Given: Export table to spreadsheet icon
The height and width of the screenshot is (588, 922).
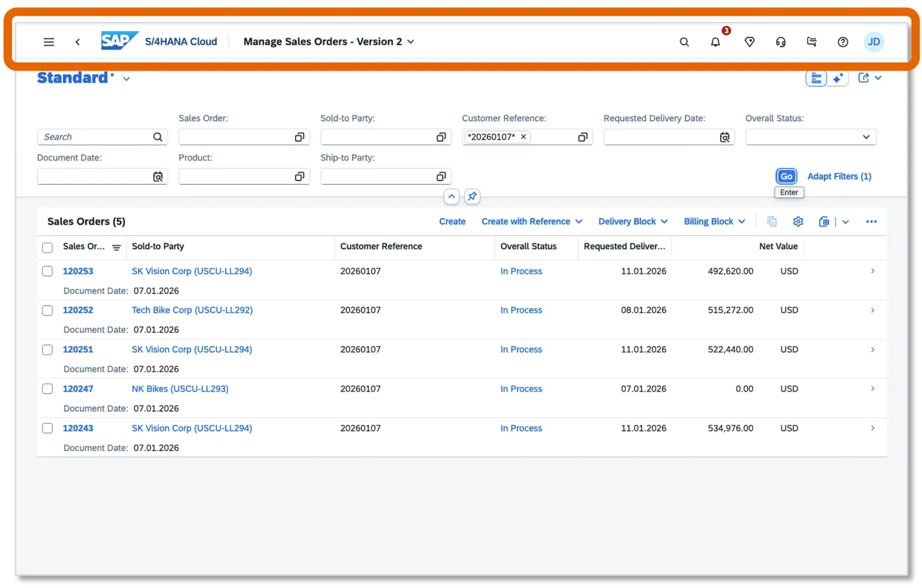Looking at the screenshot, I should coord(824,222).
